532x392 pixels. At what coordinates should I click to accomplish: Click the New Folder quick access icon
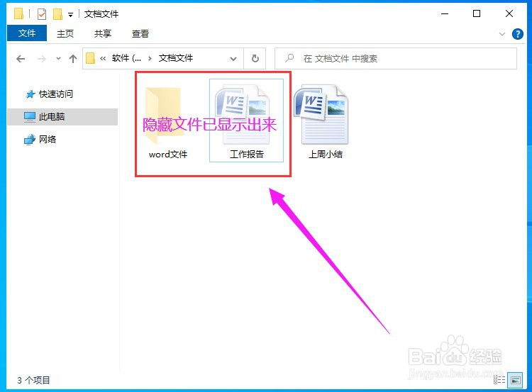point(57,14)
